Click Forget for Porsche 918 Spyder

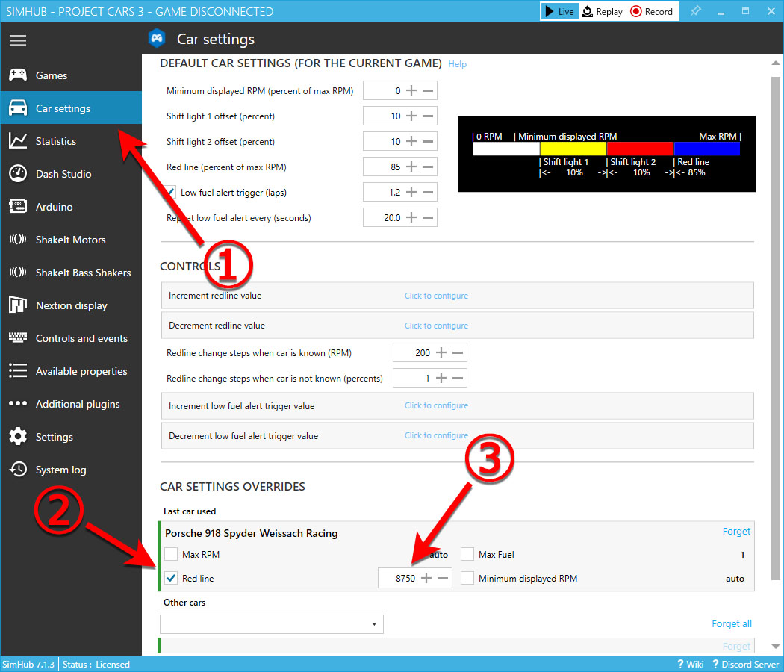point(735,532)
